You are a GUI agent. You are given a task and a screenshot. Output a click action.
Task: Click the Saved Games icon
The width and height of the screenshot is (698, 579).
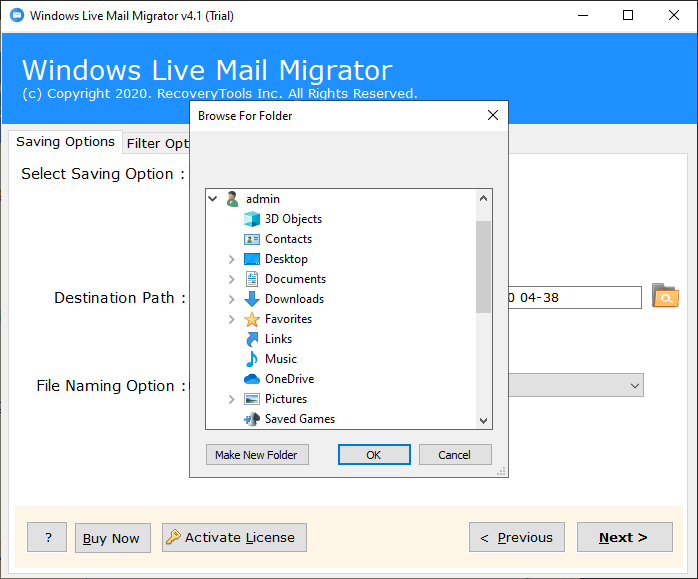[x=252, y=419]
